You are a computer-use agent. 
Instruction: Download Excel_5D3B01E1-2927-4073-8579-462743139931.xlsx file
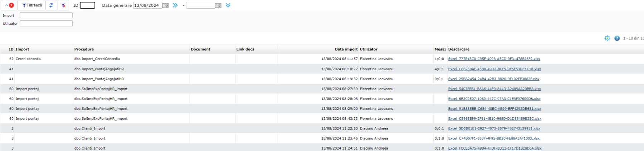coord(494,128)
